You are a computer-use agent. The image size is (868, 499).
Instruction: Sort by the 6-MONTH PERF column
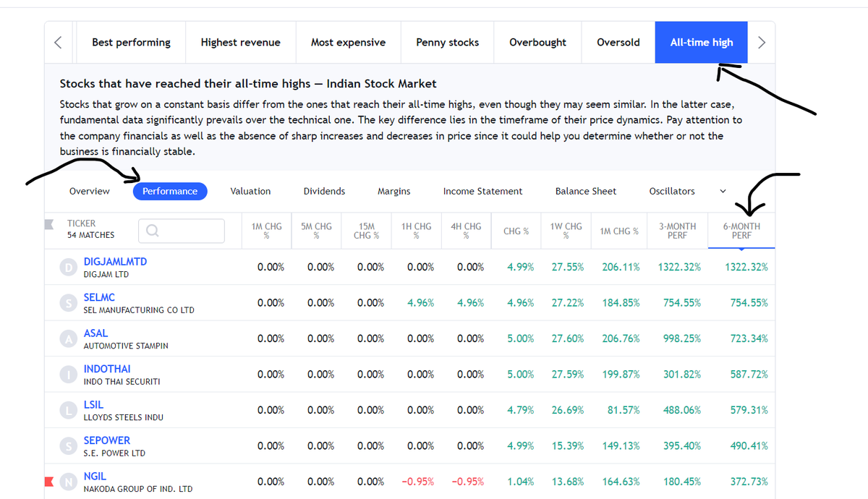tap(741, 231)
